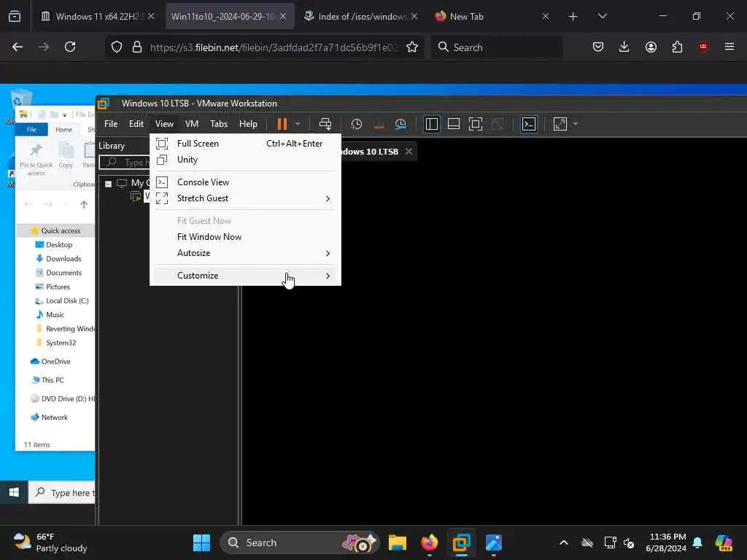Click the VMware pause VM button
Viewport: 747px width, 560px height.
coord(282,124)
